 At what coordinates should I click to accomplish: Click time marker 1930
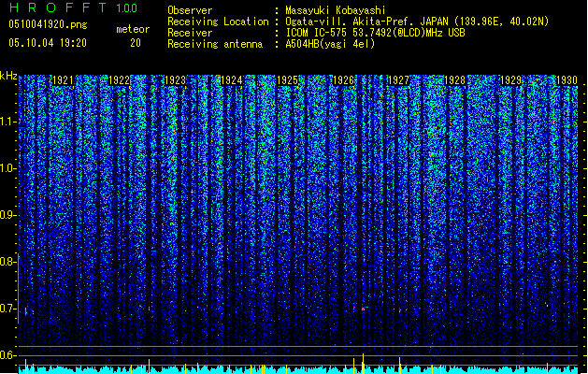566,80
